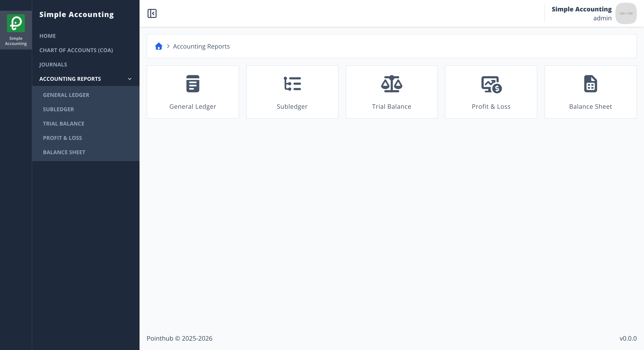The height and width of the screenshot is (350, 644).
Task: Open GENERAL LEDGER submenu item
Action: 66,95
